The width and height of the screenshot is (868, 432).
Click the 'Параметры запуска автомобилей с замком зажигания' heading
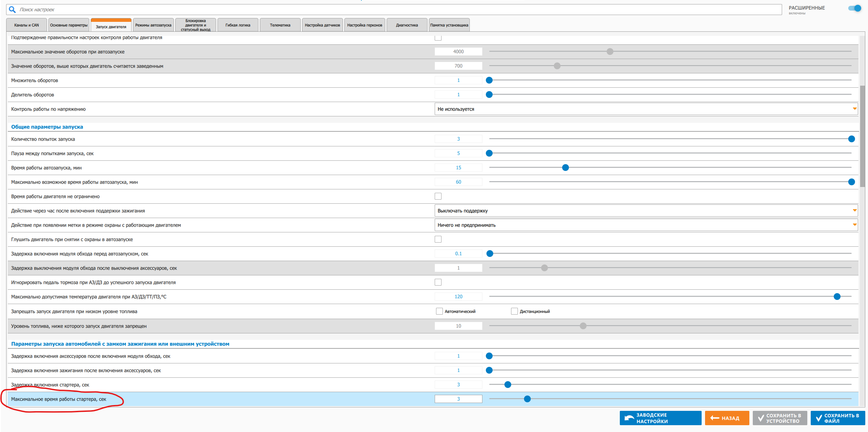120,344
